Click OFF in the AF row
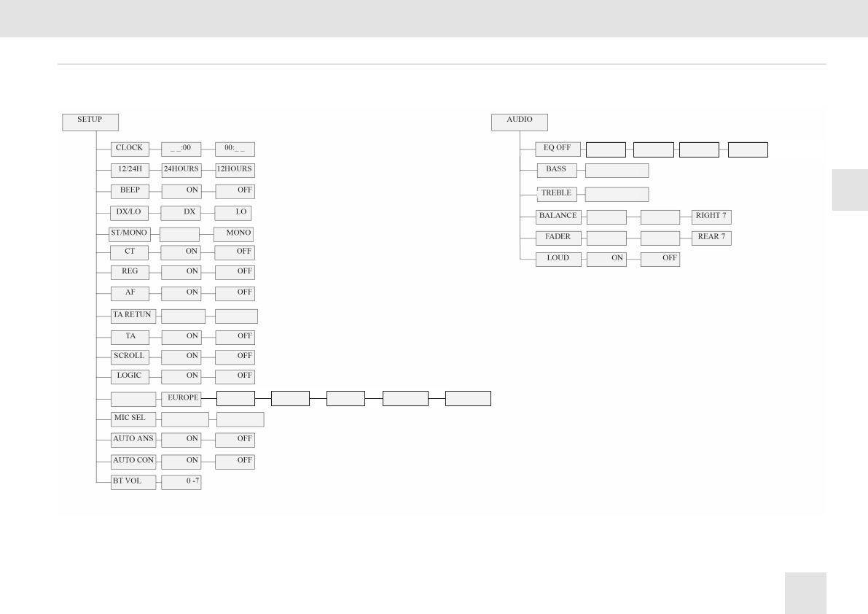Image resolution: width=868 pixels, height=614 pixels. coord(235,294)
